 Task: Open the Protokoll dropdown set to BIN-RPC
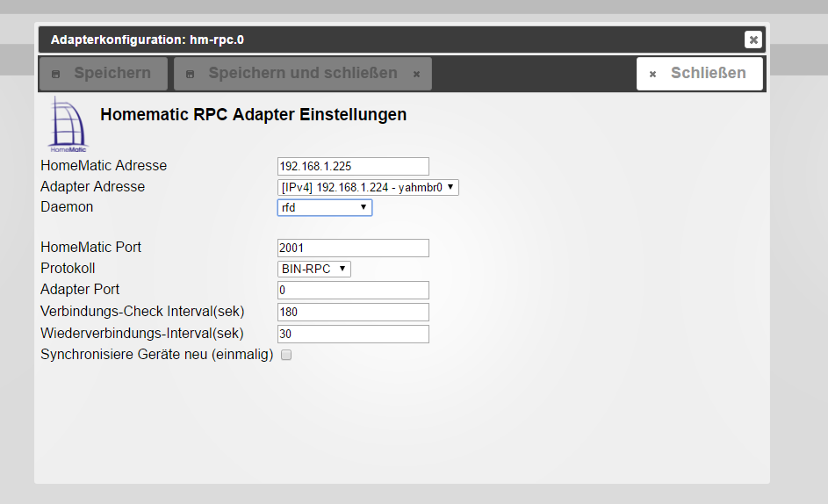[314, 269]
